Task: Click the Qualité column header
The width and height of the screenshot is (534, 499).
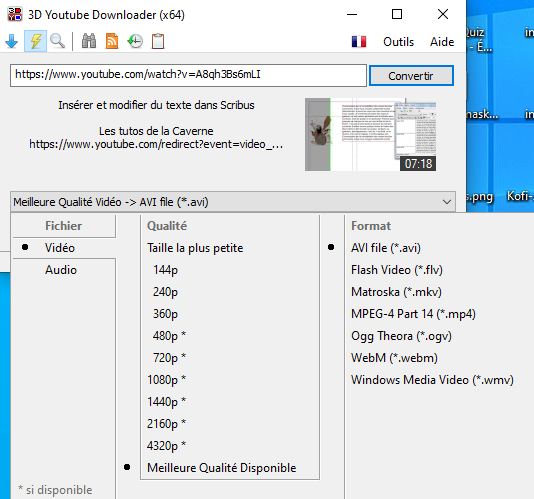Action: click(x=167, y=226)
